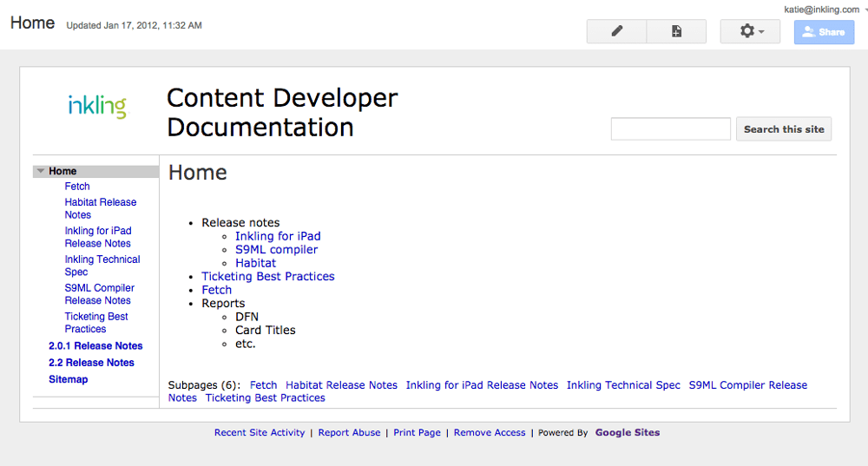Click the 'etc.' sub-bullet text

pos(246,344)
